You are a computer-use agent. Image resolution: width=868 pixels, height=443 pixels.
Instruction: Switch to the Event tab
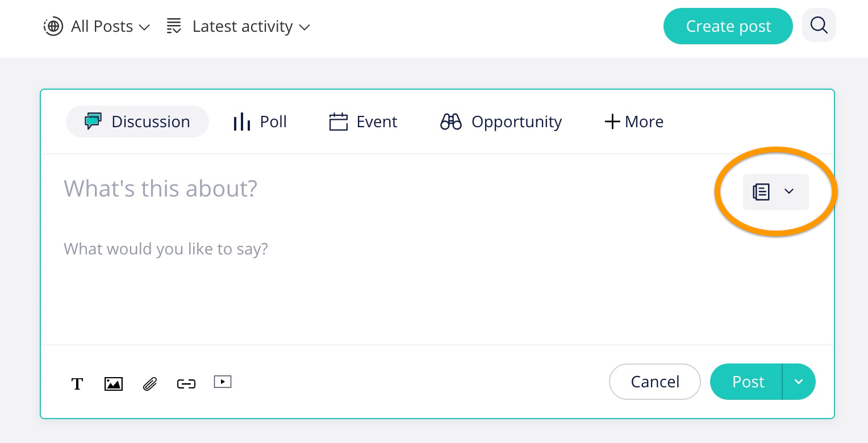(364, 122)
